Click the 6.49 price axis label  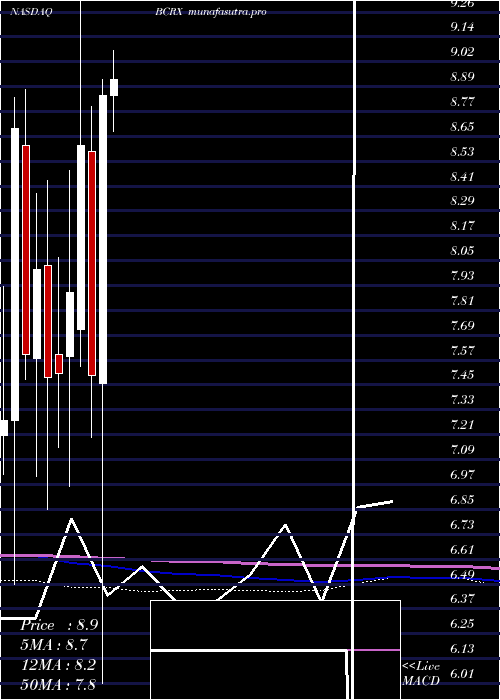point(462,575)
